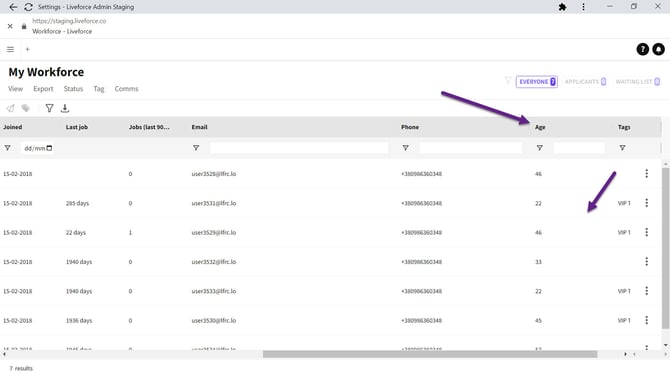The width and height of the screenshot is (670, 377).
Task: Open filter options for Joined column
Action: pos(8,148)
